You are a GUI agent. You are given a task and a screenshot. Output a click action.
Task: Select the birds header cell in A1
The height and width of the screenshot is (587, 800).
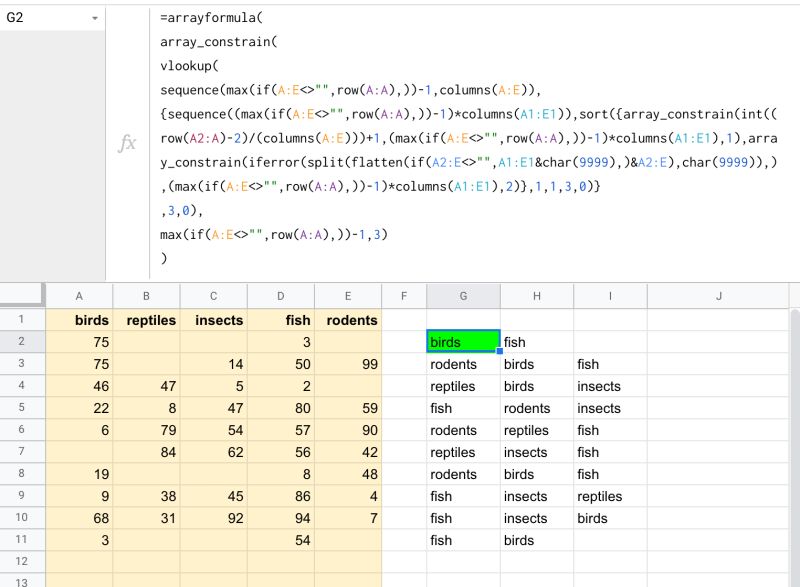click(79, 320)
